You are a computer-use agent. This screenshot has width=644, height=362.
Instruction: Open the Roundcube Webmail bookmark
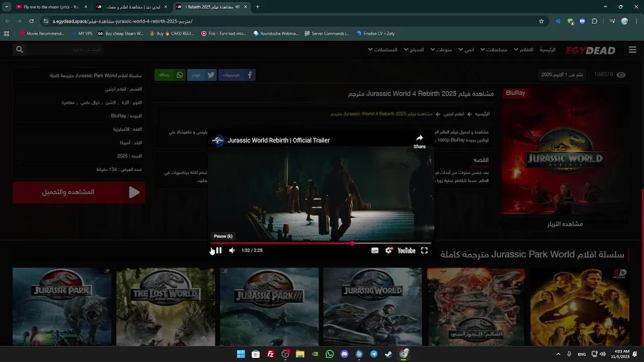tap(276, 34)
